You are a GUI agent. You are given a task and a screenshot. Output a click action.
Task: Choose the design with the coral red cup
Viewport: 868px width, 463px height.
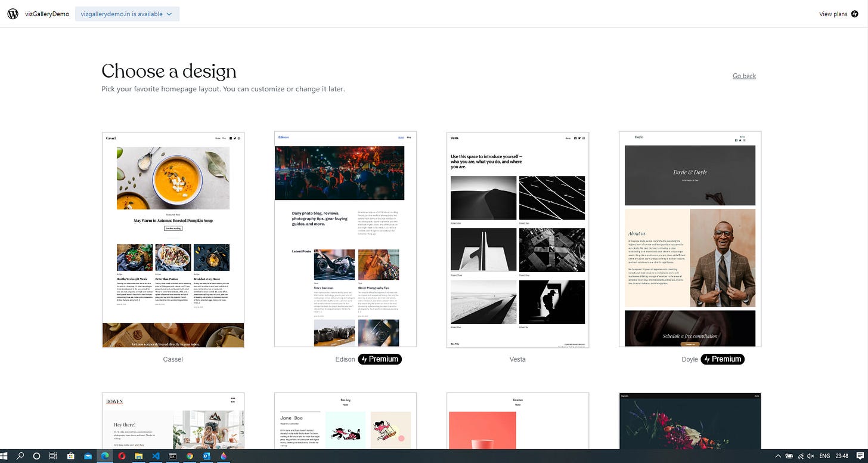(x=517, y=421)
